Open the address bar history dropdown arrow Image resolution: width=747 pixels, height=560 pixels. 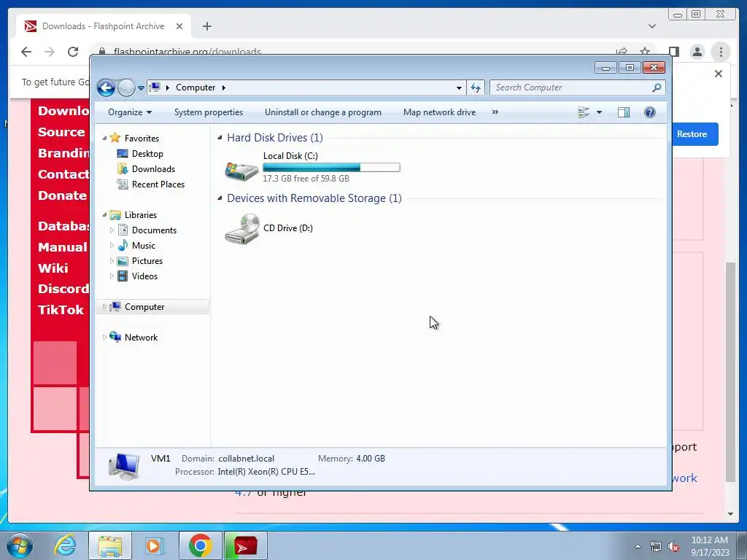pos(459,87)
